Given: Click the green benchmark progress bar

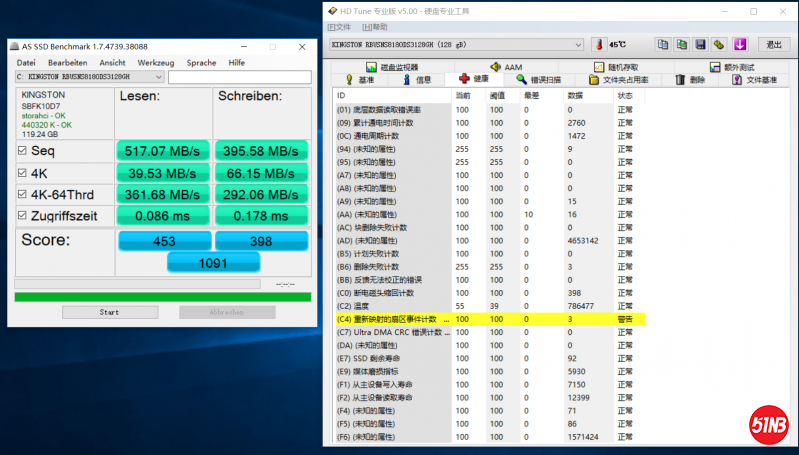Looking at the screenshot, I should [163, 297].
